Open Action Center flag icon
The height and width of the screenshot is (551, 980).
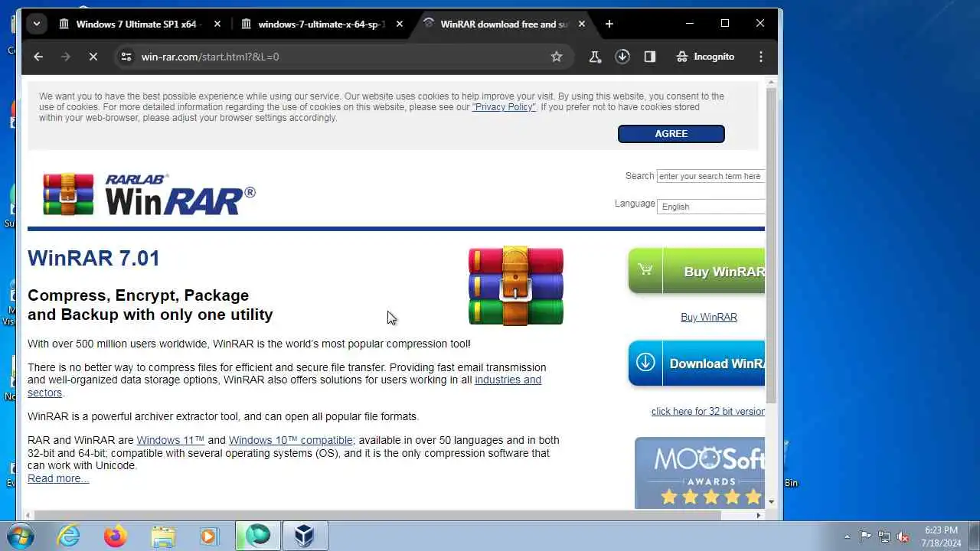865,536
